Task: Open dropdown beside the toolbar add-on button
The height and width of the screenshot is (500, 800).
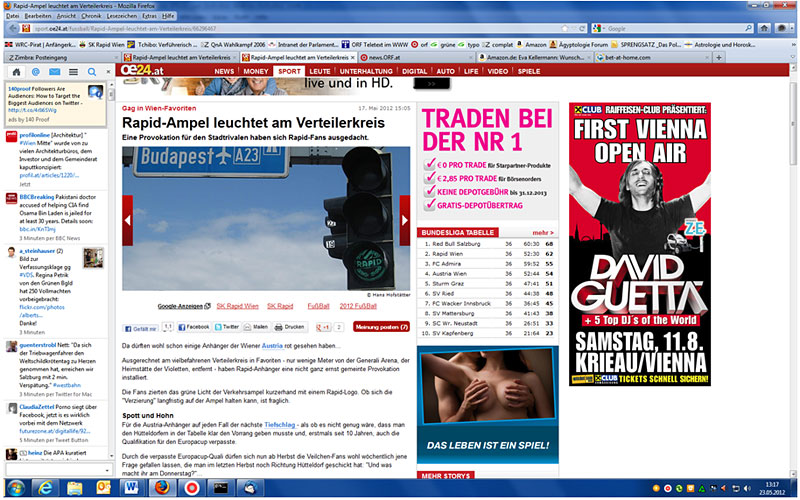Action: coord(793,29)
